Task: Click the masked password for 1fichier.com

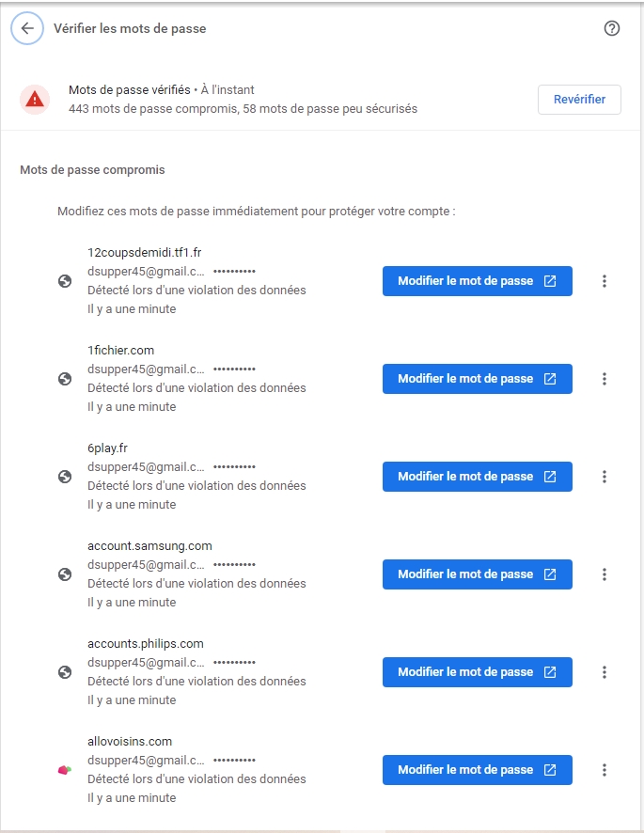Action: tap(234, 369)
